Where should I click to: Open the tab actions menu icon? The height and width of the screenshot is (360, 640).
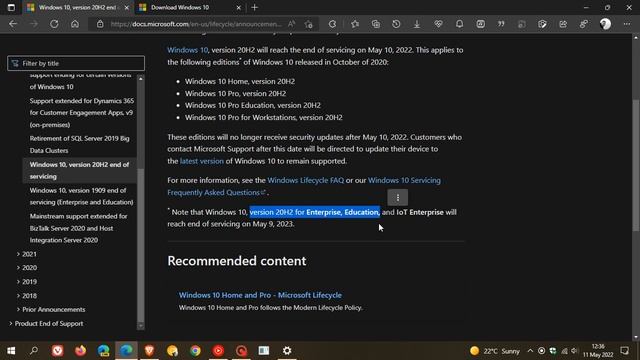pos(11,7)
